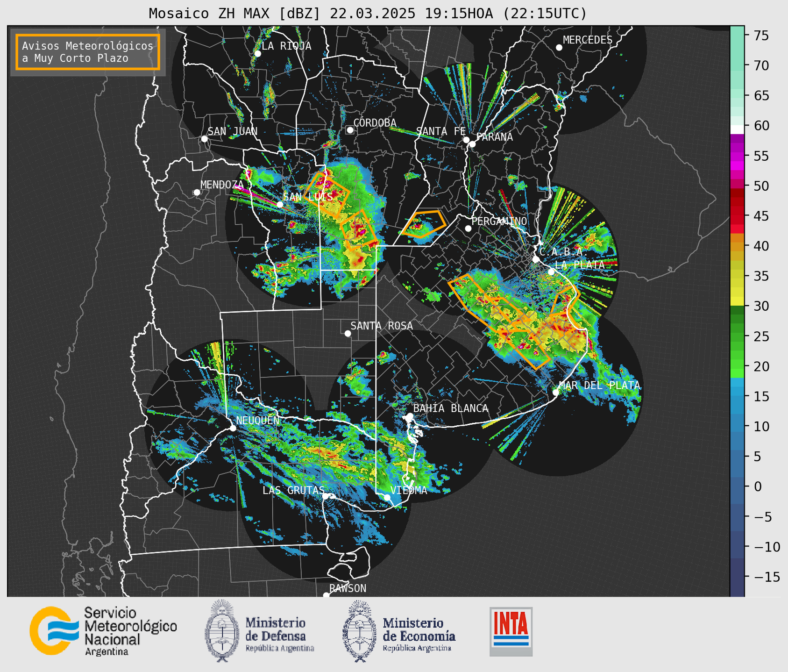Click the 30 dBZ scale tick label

pos(760,306)
